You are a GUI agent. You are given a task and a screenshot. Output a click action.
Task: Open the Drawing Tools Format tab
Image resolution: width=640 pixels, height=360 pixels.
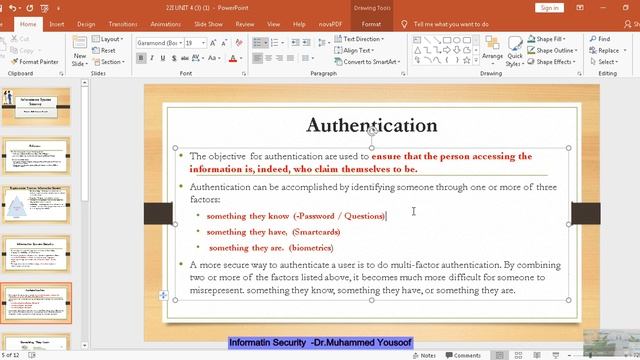click(x=371, y=24)
